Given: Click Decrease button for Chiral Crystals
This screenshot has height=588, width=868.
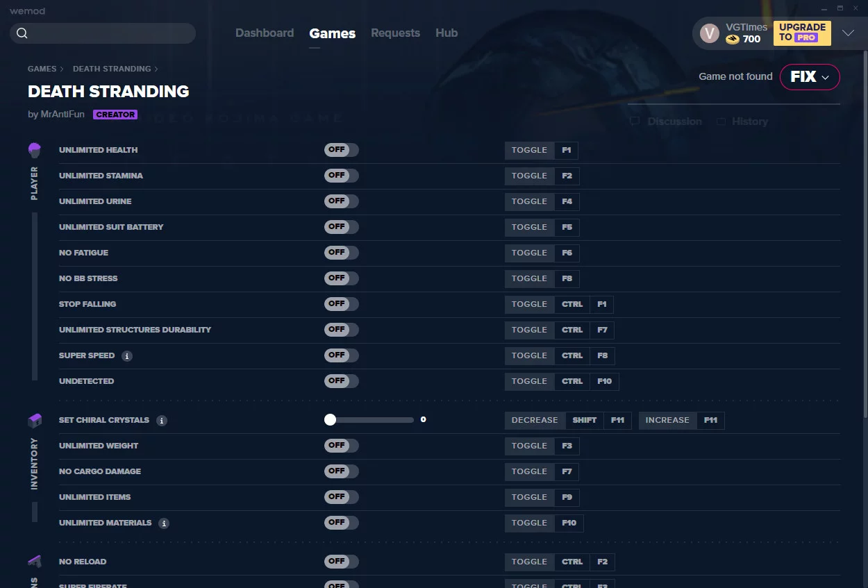Looking at the screenshot, I should [x=535, y=420].
